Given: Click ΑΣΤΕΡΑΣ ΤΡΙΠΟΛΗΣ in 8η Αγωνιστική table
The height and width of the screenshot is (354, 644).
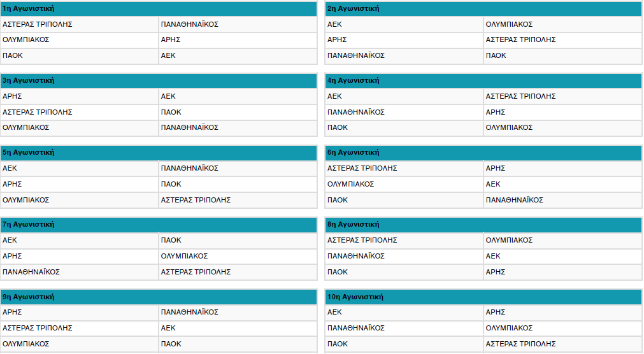Looking at the screenshot, I should coord(362,240).
